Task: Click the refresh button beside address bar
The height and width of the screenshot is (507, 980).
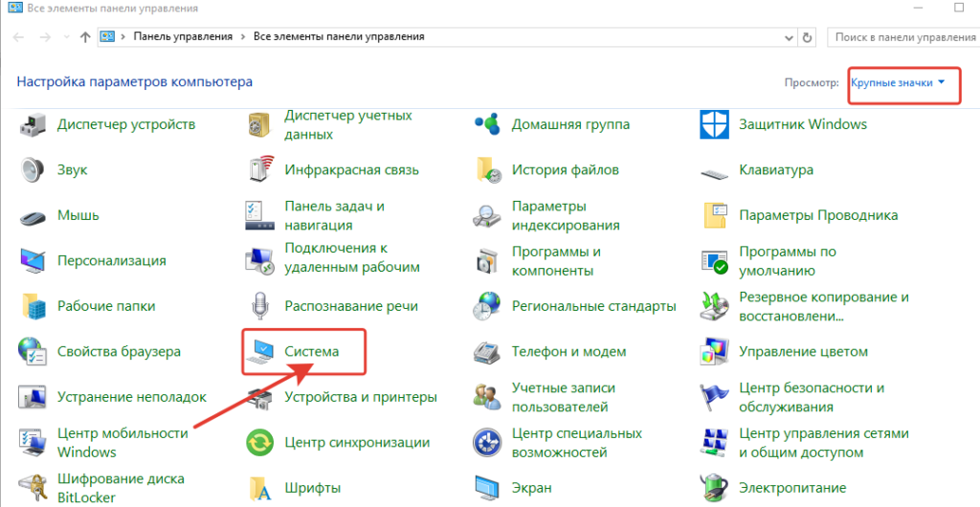Action: (807, 37)
